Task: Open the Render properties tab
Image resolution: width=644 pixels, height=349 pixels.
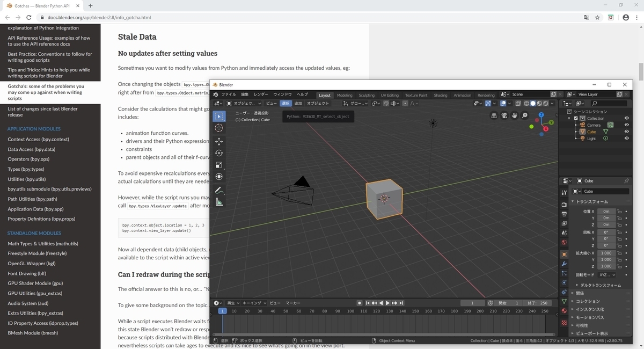Action: (564, 205)
